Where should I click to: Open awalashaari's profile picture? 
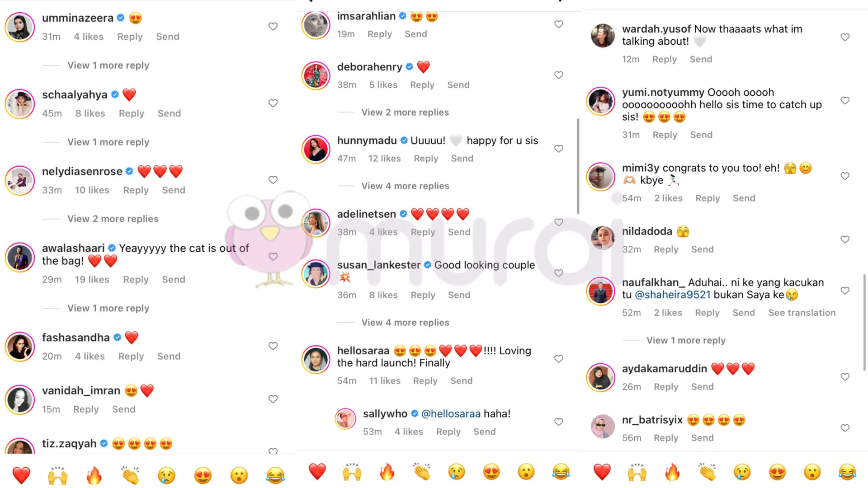coord(20,257)
